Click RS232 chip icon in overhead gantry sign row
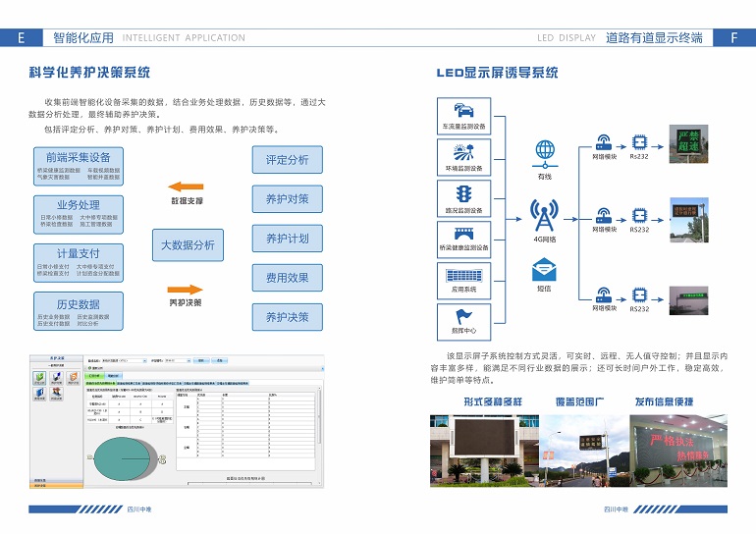756x534 pixels. point(639,294)
